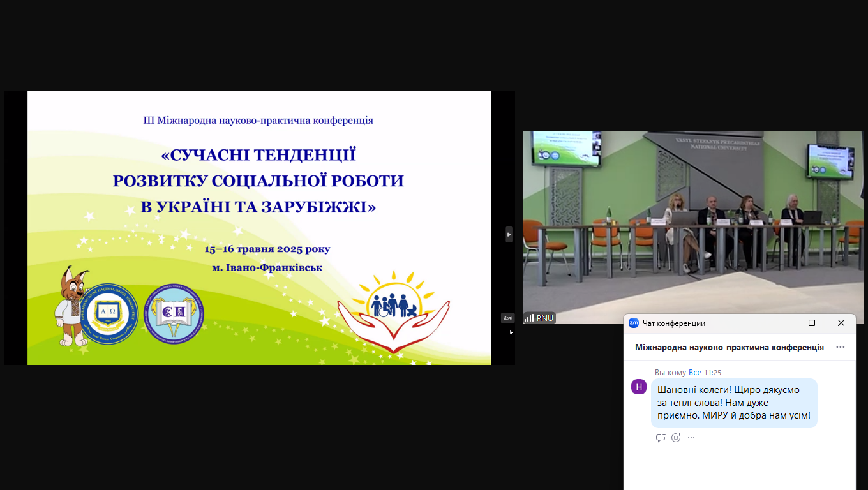868x490 pixels.
Task: Click the '11:25' message timestamp
Action: 712,372
